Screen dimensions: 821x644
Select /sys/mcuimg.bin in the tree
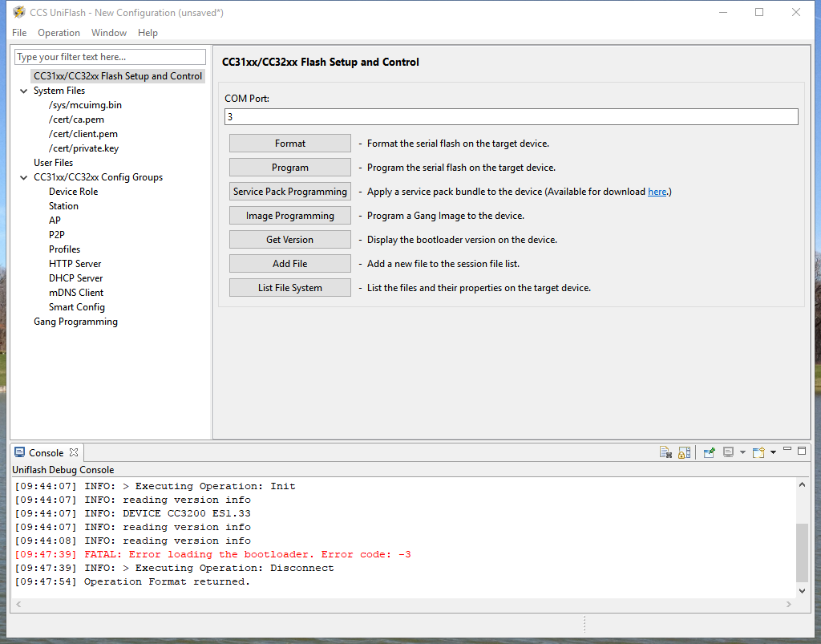click(85, 105)
